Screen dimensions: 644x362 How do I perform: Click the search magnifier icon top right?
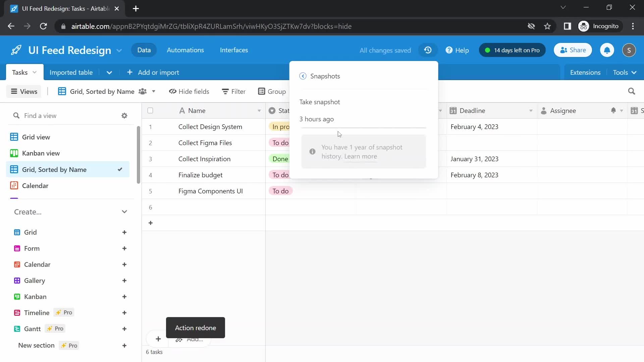[632, 91]
